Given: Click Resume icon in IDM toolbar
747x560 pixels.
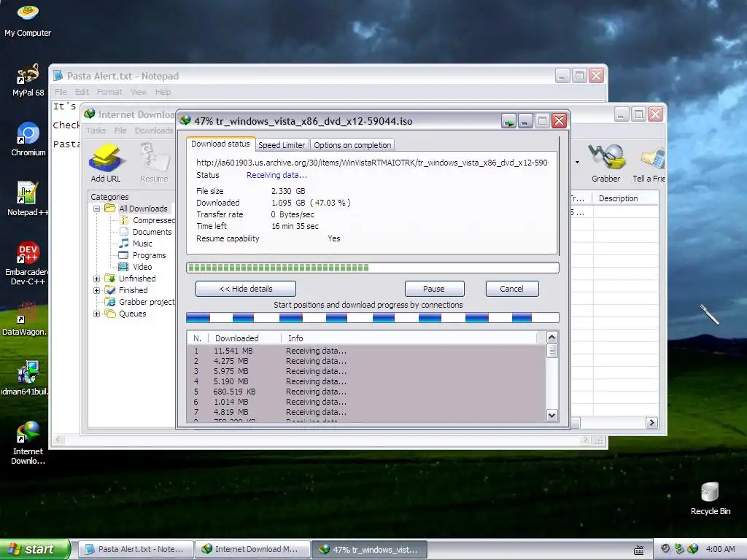Looking at the screenshot, I should pyautogui.click(x=154, y=163).
